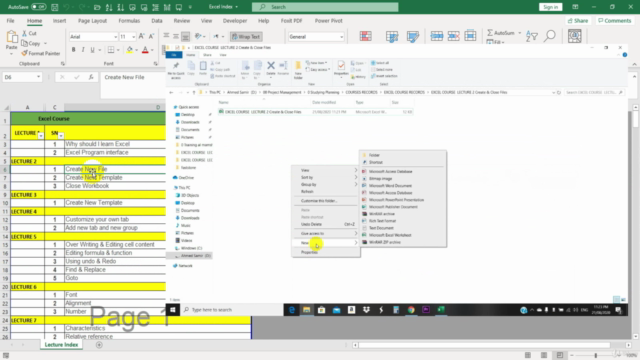The height and width of the screenshot is (360, 640).
Task: Click the Orientation text angle icon
Action: (198, 36)
